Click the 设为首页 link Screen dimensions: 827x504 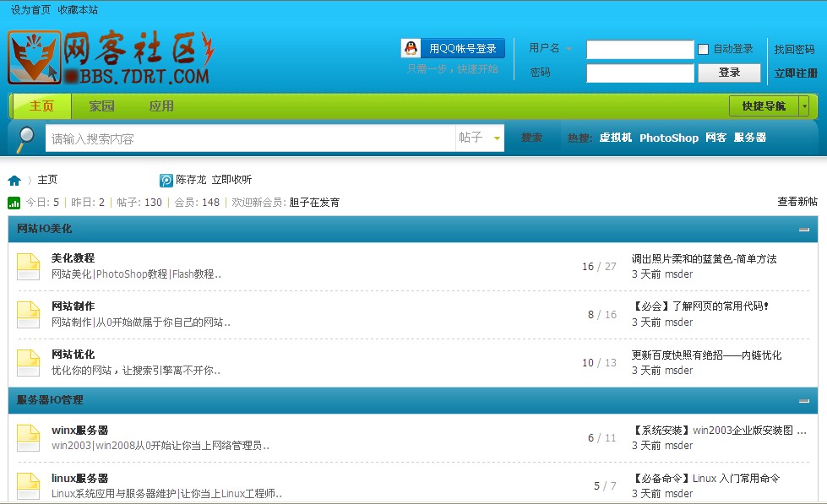[30, 10]
